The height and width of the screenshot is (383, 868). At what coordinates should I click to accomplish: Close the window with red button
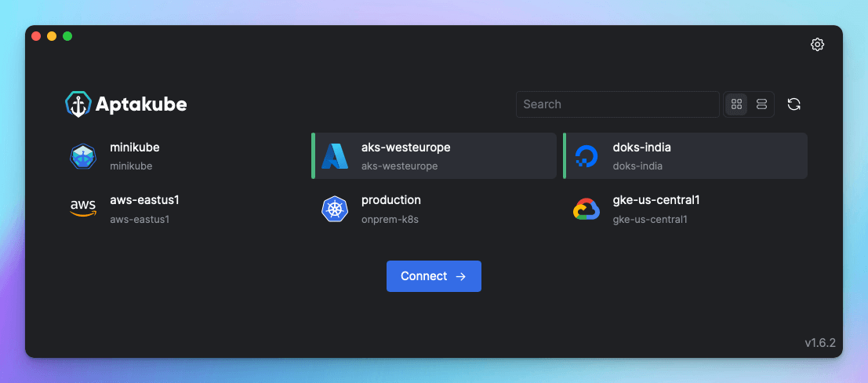tap(36, 36)
